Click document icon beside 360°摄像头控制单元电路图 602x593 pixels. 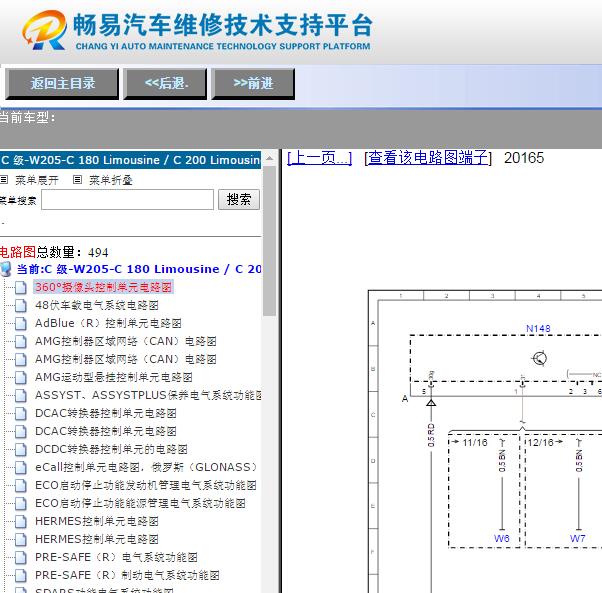(21, 287)
